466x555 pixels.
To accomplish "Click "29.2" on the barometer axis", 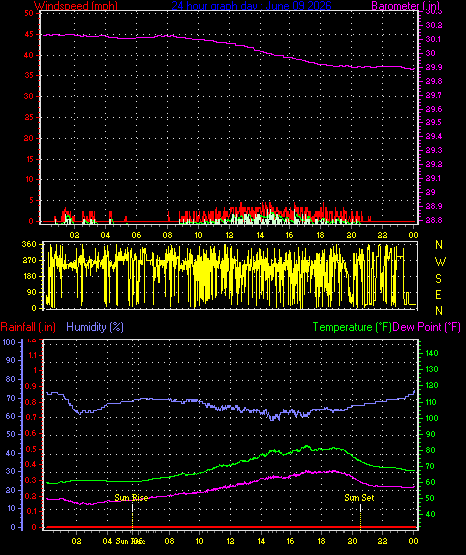I will point(434,164).
